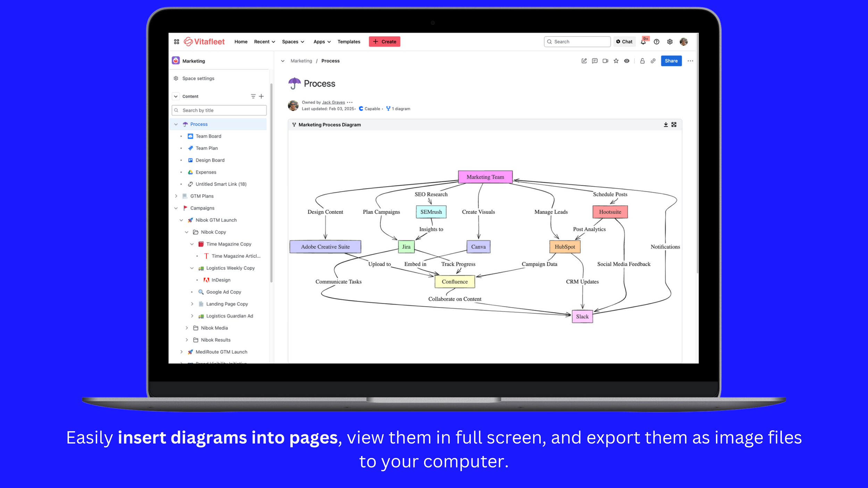Screen dimensions: 868x488
Task: Open the Apps dropdown
Action: tap(322, 42)
